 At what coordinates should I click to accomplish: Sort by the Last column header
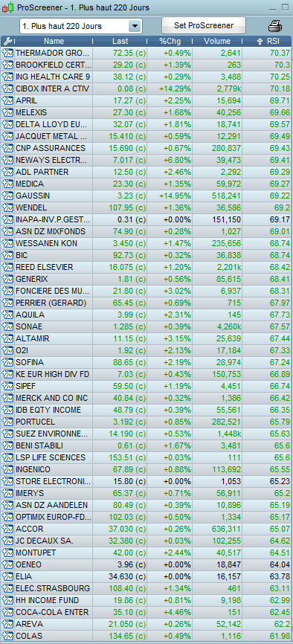point(120,41)
